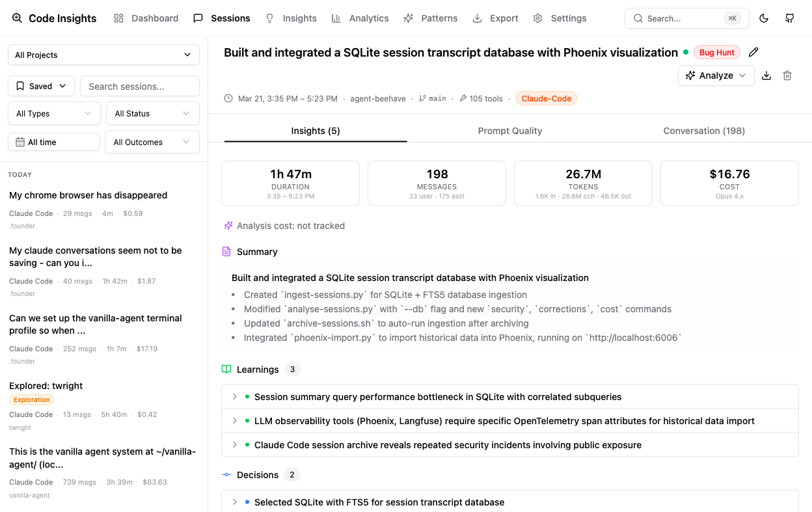Image resolution: width=812 pixels, height=512 pixels.
Task: Click the Summary document icon
Action: point(226,252)
